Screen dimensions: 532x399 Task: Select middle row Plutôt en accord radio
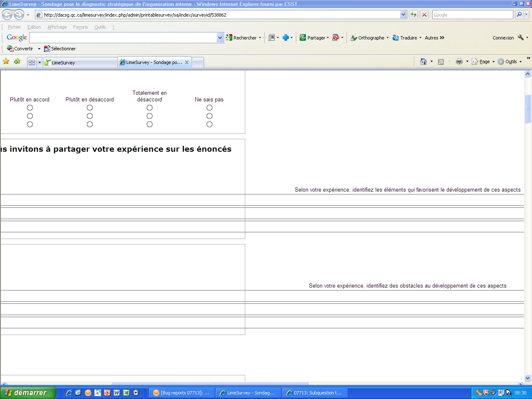tap(30, 116)
